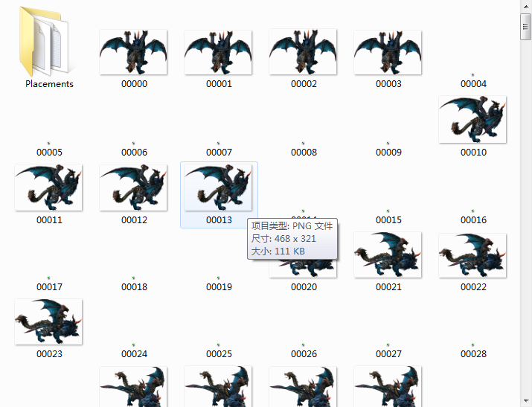This screenshot has height=407, width=532.
Task: Click the scrollbar down arrow
Action: [x=526, y=401]
